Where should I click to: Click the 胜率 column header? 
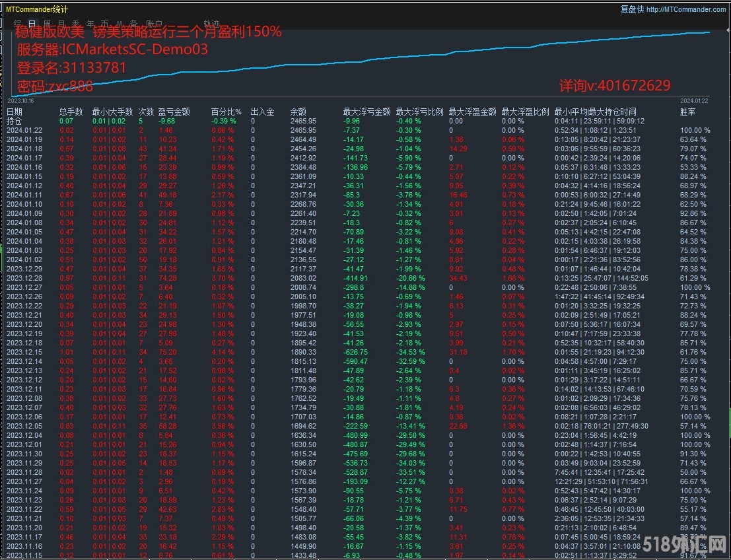[x=687, y=112]
